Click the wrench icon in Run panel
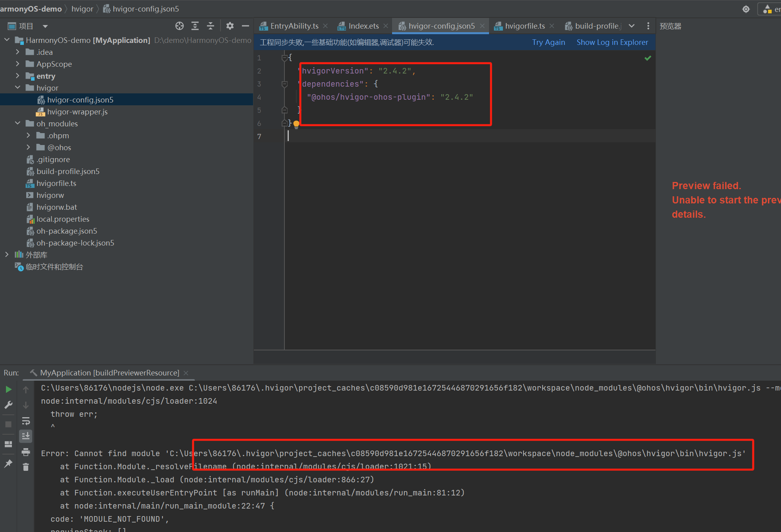This screenshot has height=532, width=781. point(8,405)
